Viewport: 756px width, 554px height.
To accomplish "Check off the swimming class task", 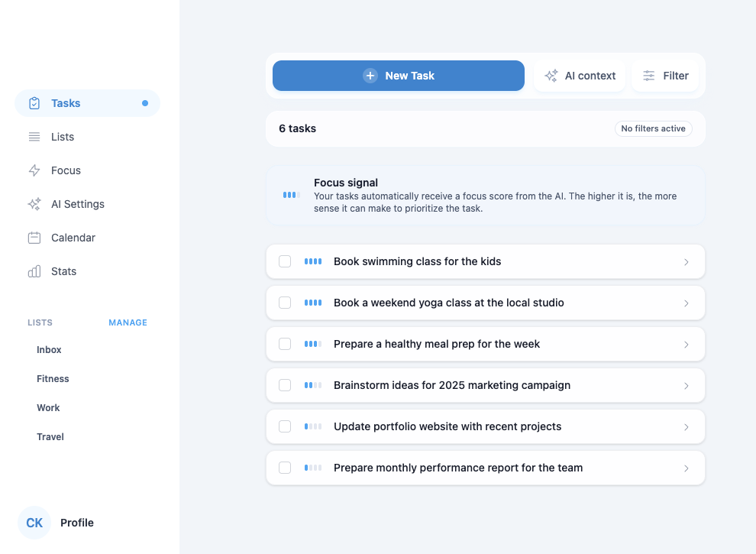I will pos(285,261).
